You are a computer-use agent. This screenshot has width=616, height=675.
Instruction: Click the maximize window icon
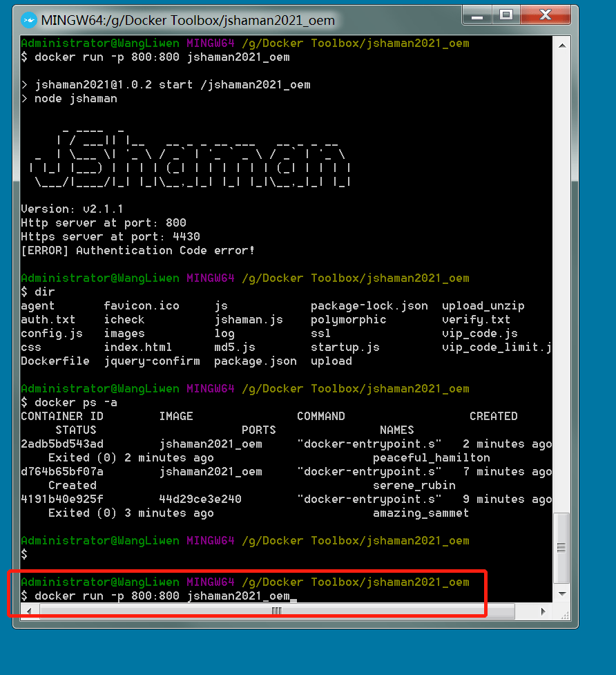tap(506, 15)
